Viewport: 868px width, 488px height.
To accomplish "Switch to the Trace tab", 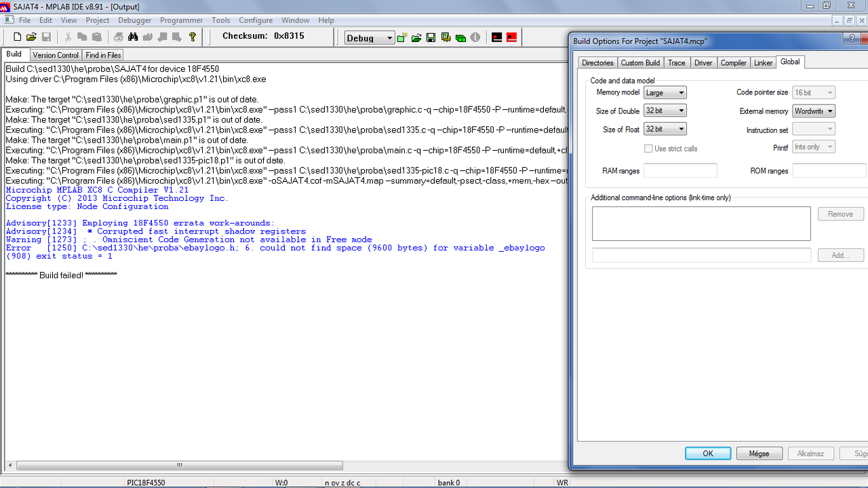I will [x=676, y=62].
